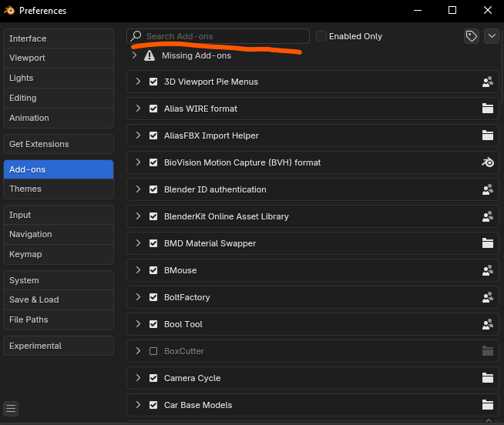Image resolution: width=504 pixels, height=425 pixels.
Task: Uncheck the BioVision Motion Capture (BVH) format add-on
Action: 153,162
